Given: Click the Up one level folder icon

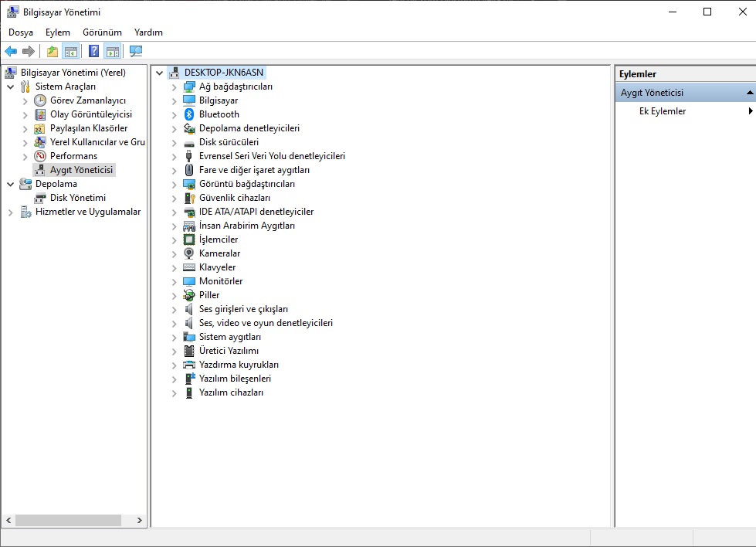Looking at the screenshot, I should click(x=52, y=51).
